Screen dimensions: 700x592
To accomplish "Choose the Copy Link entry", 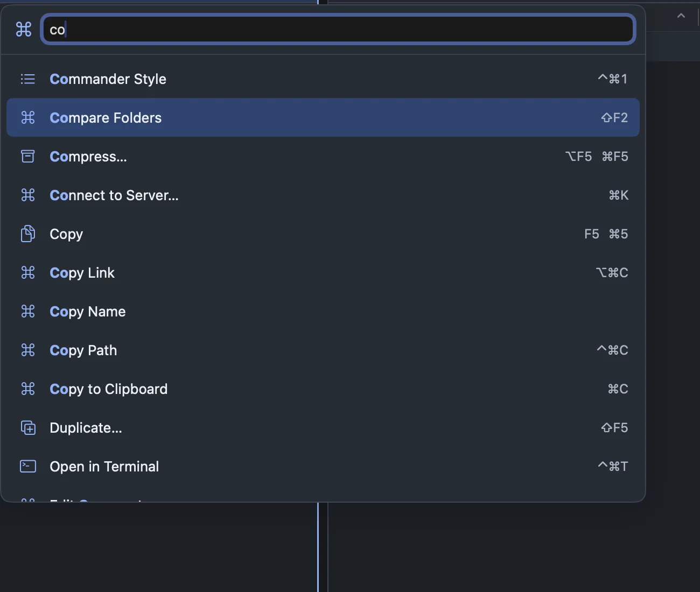I will point(323,273).
